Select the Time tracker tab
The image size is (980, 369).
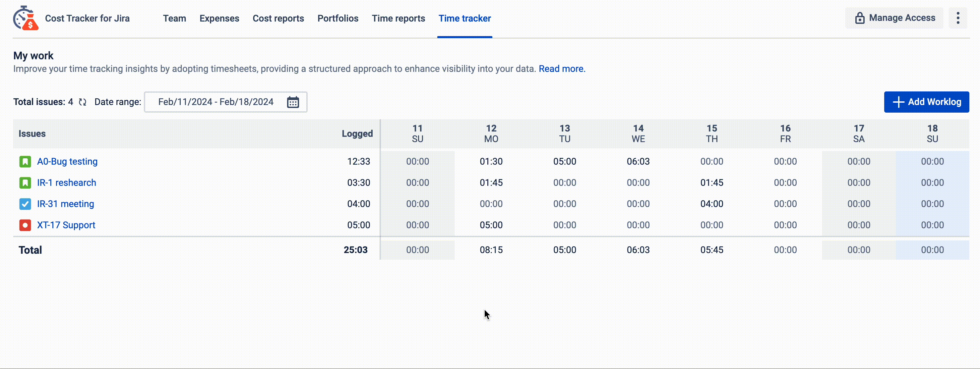pyautogui.click(x=464, y=18)
